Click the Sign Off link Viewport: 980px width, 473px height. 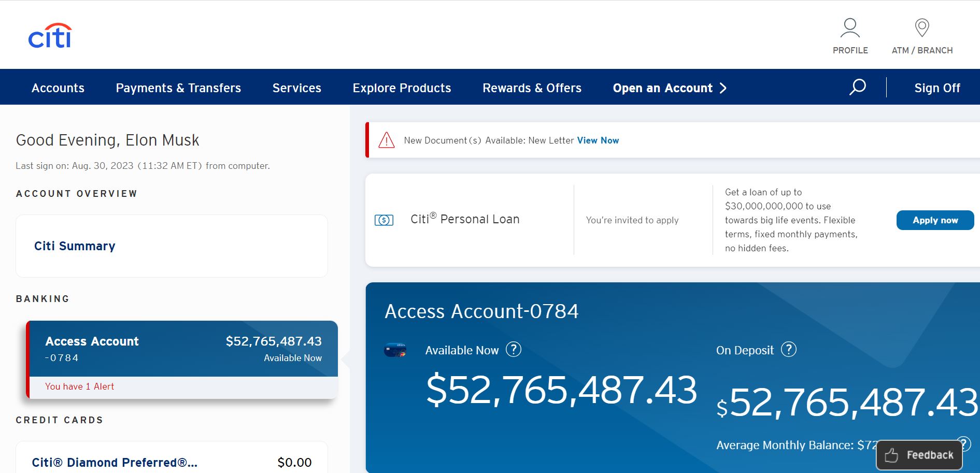pos(937,88)
